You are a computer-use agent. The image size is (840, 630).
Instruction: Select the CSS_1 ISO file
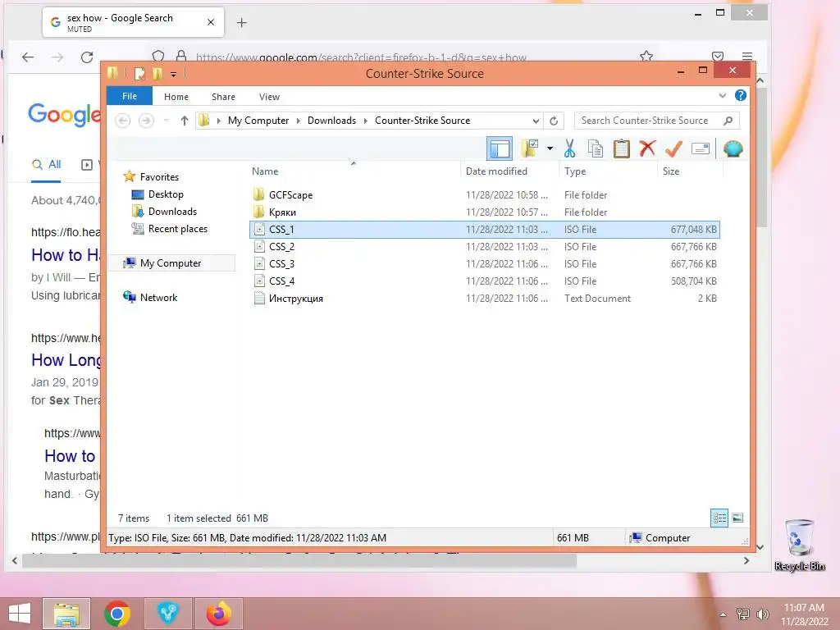(x=484, y=230)
